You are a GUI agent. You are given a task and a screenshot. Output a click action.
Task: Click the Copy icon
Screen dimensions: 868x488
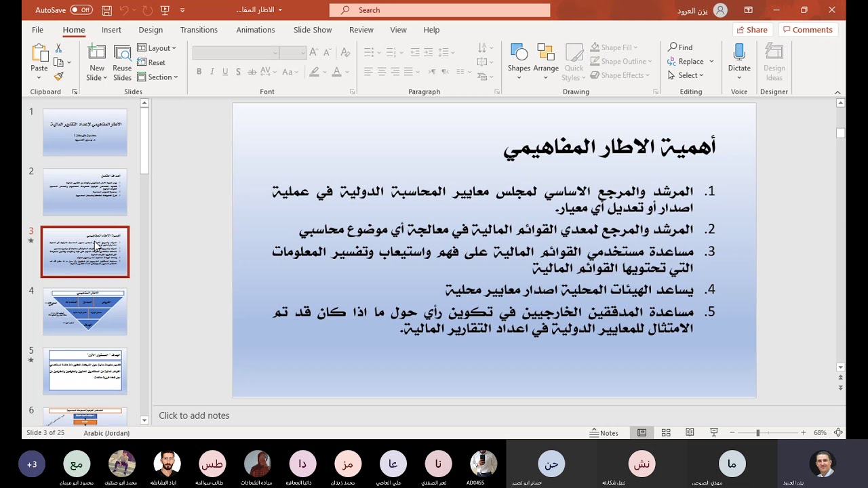(x=59, y=62)
